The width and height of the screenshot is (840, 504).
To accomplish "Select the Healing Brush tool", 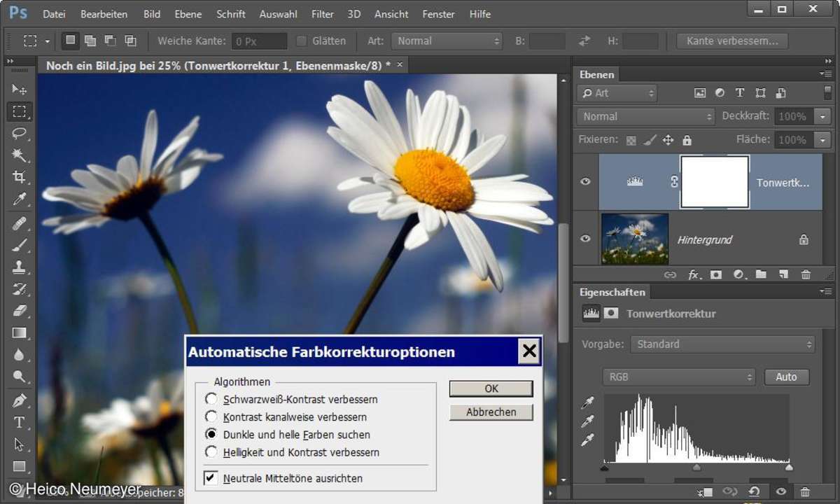I will pos(19,223).
